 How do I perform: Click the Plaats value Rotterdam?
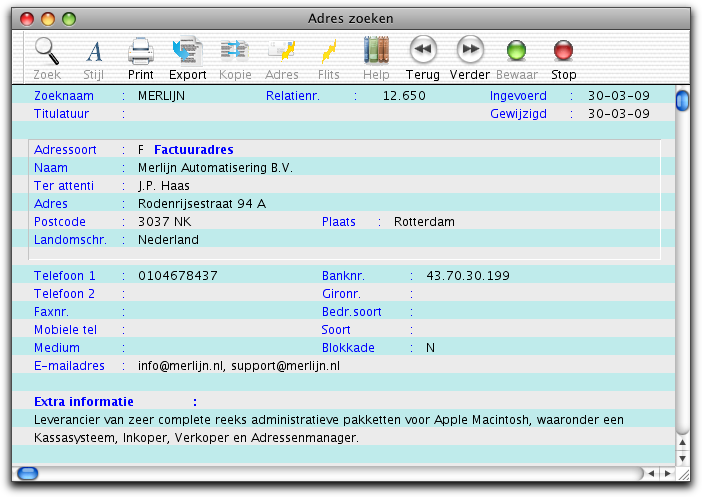point(424,222)
